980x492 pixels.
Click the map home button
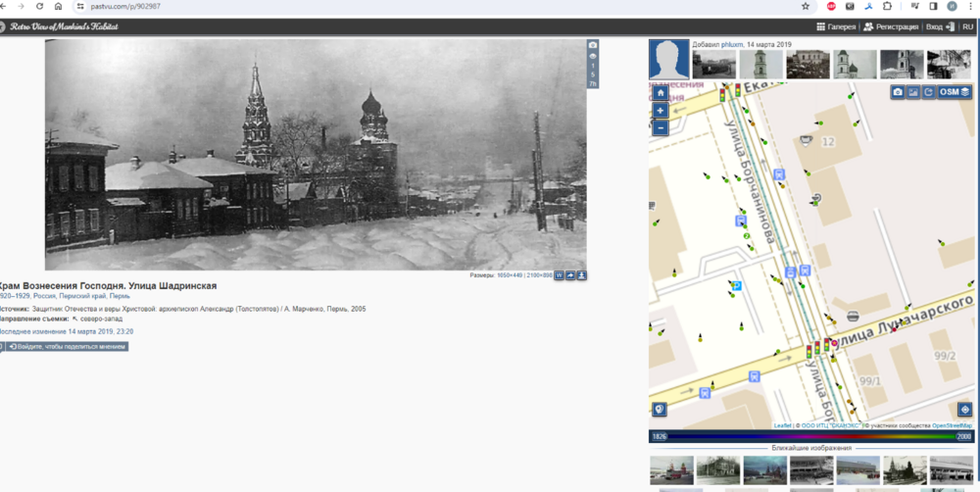click(660, 92)
